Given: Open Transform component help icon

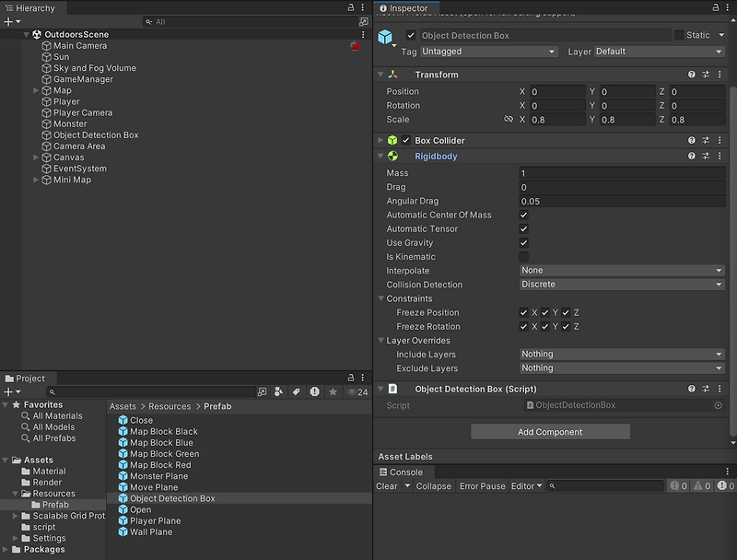Looking at the screenshot, I should click(x=692, y=75).
